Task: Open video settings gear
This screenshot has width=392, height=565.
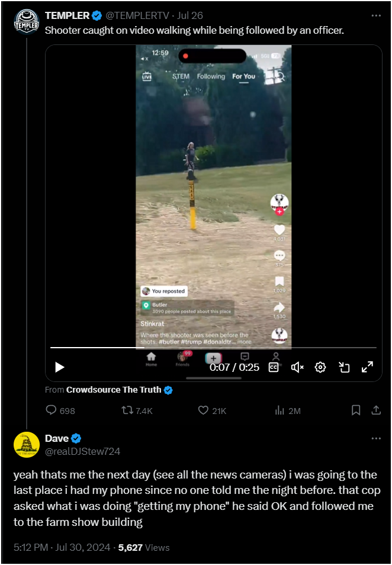Action: 320,367
